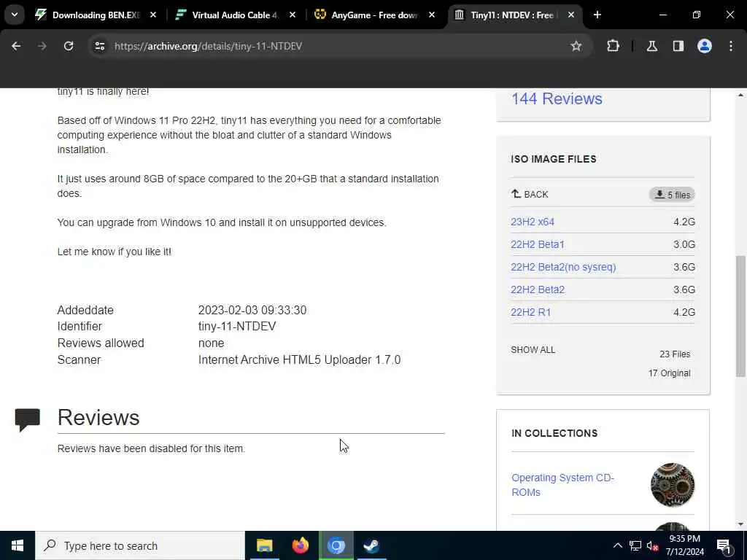This screenshot has width=747, height=560.
Task: Click Internet Archive HTML5 Uploader 1.7.0 text
Action: click(x=299, y=360)
